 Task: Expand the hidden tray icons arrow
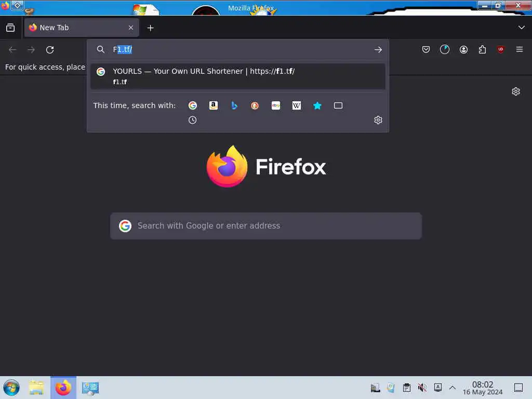(x=453, y=388)
